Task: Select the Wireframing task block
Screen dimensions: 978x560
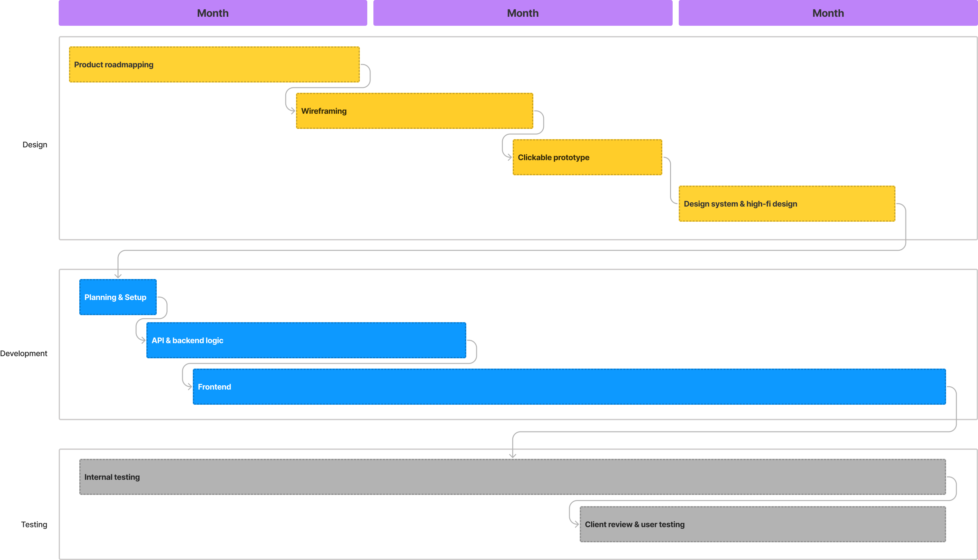Action: coord(415,111)
